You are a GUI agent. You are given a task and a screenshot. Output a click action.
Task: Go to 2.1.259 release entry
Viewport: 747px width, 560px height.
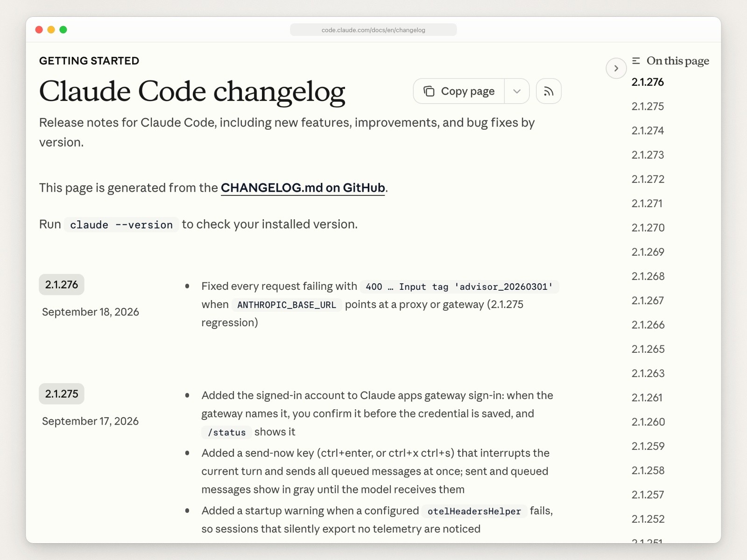pyautogui.click(x=648, y=446)
